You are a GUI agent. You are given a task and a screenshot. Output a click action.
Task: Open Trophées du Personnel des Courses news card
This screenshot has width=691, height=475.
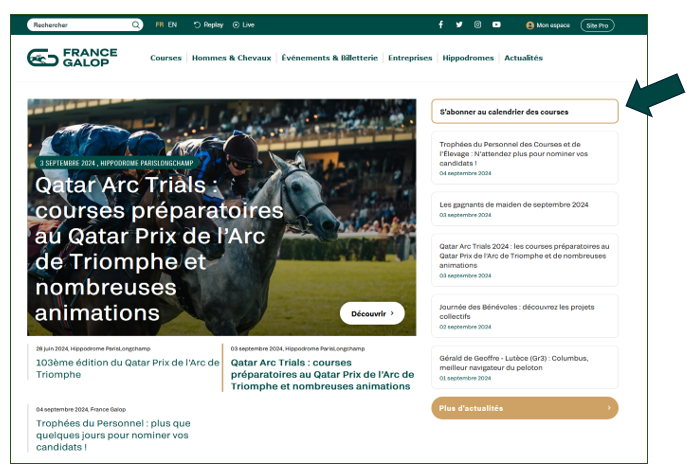click(x=525, y=158)
